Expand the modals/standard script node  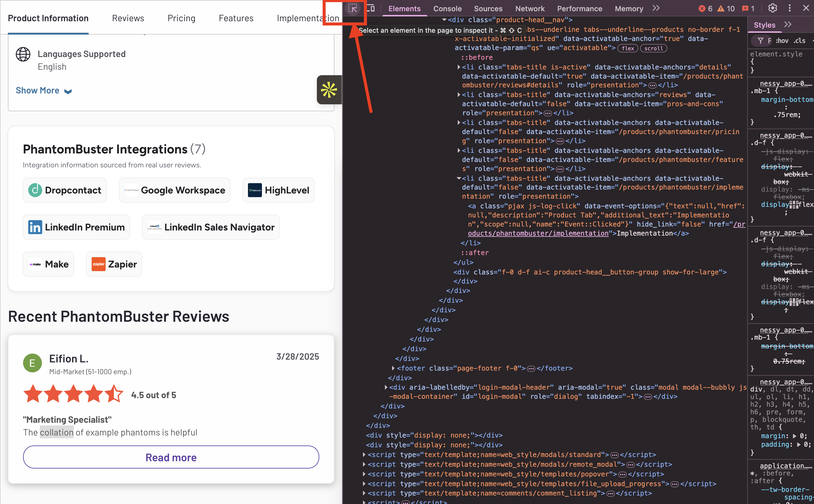point(364,455)
